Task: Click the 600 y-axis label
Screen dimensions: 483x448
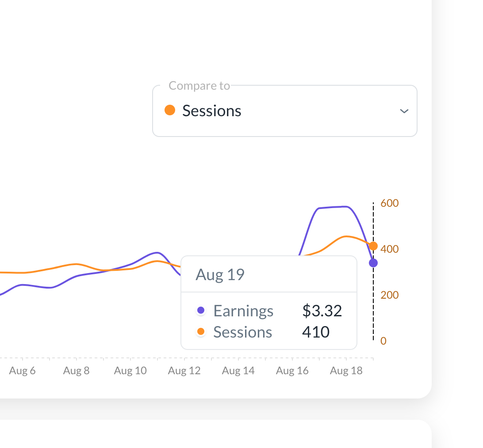Action: click(x=389, y=203)
